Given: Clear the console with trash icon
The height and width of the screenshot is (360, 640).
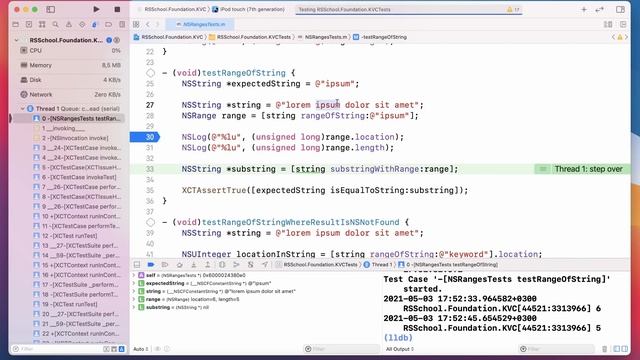Looking at the screenshot, I should pos(604,349).
